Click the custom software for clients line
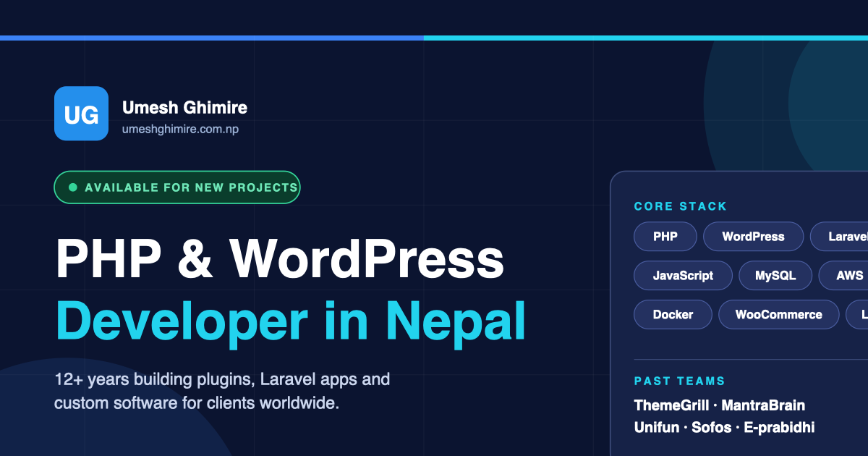The height and width of the screenshot is (456, 868). pyautogui.click(x=197, y=403)
